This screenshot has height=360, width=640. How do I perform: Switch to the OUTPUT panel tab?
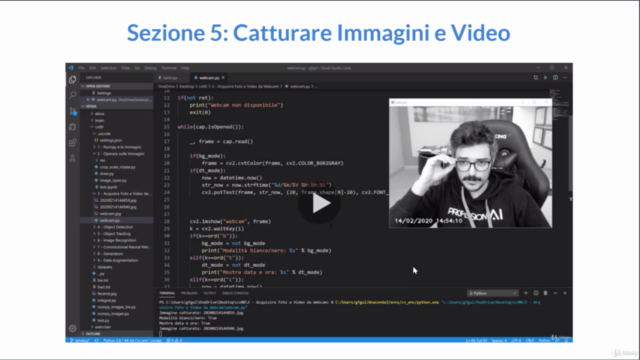tap(210, 293)
